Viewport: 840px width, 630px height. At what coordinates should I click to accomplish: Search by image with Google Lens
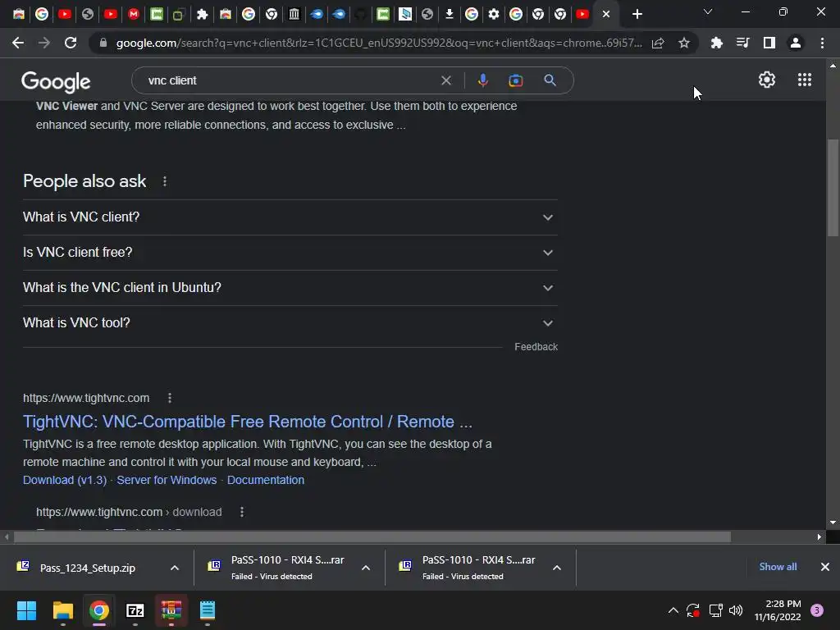515,80
